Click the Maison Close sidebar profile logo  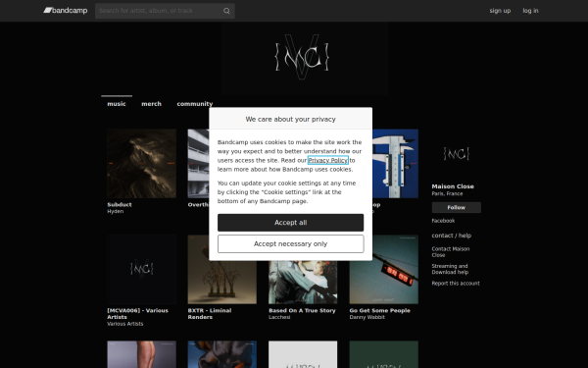(457, 154)
